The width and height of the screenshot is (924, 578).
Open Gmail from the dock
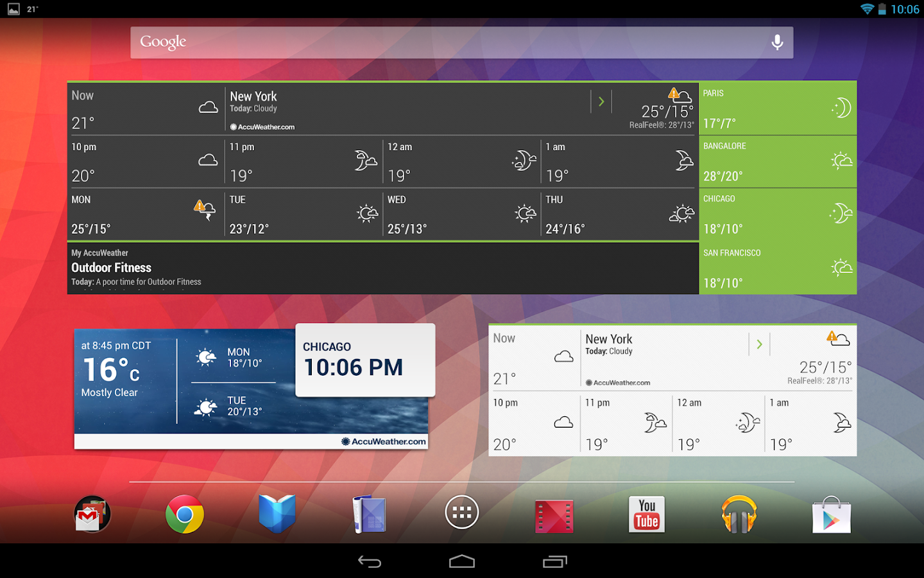click(92, 514)
